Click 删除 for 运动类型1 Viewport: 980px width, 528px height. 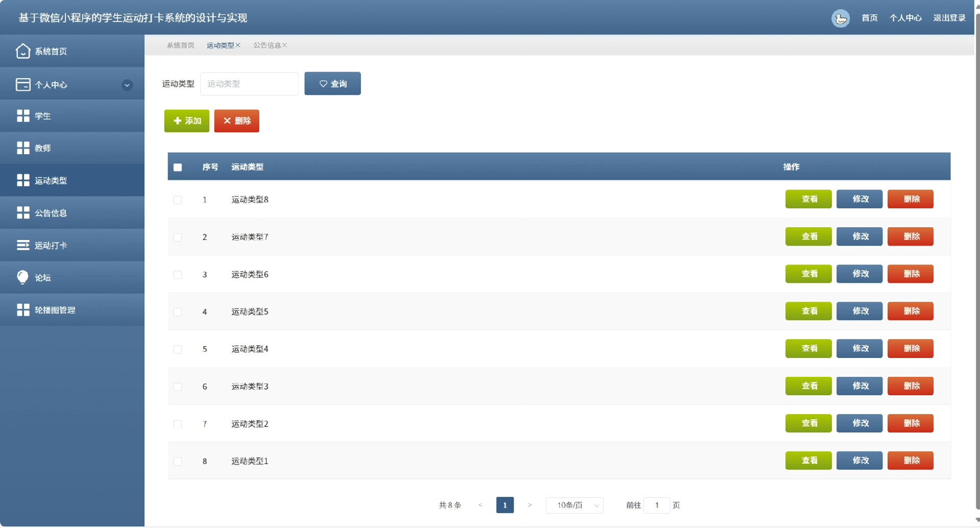coord(911,461)
